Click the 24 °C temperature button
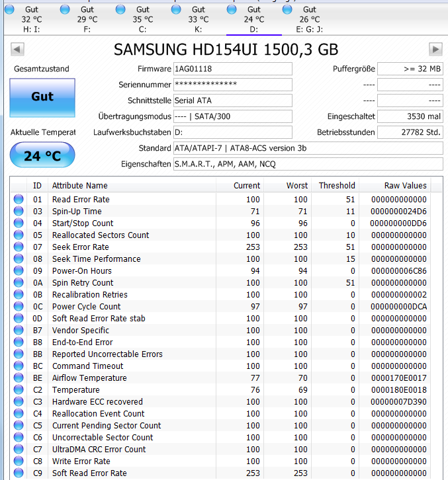 pyautogui.click(x=42, y=155)
